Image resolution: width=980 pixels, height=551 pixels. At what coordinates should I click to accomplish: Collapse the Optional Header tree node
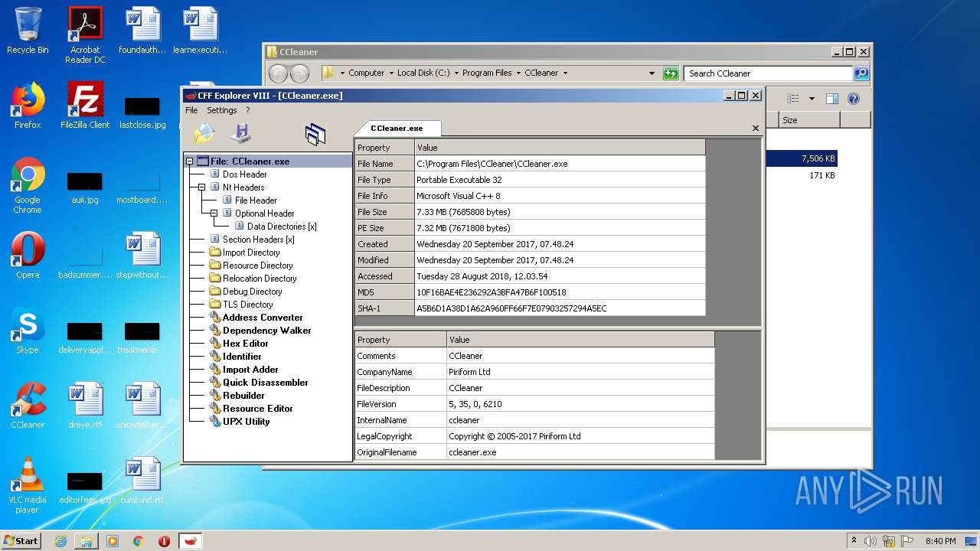(214, 214)
